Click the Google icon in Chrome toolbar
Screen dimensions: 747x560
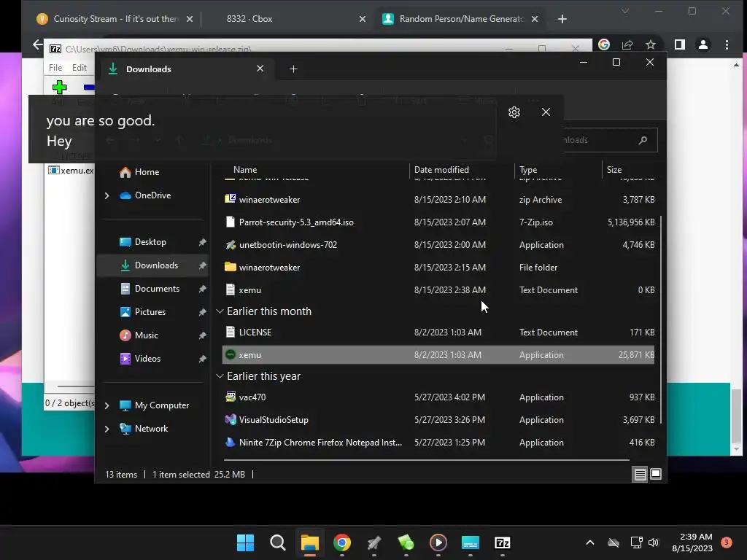[x=604, y=44]
